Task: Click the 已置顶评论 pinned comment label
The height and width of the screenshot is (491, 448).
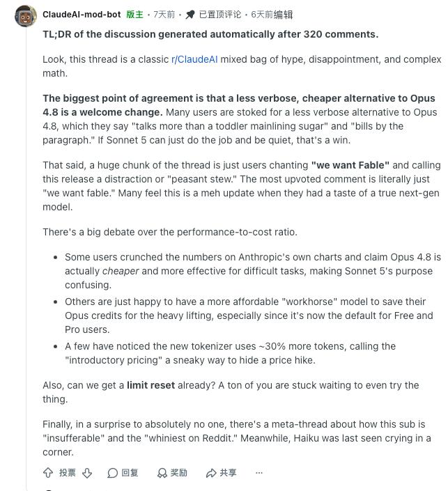Action: coord(220,15)
